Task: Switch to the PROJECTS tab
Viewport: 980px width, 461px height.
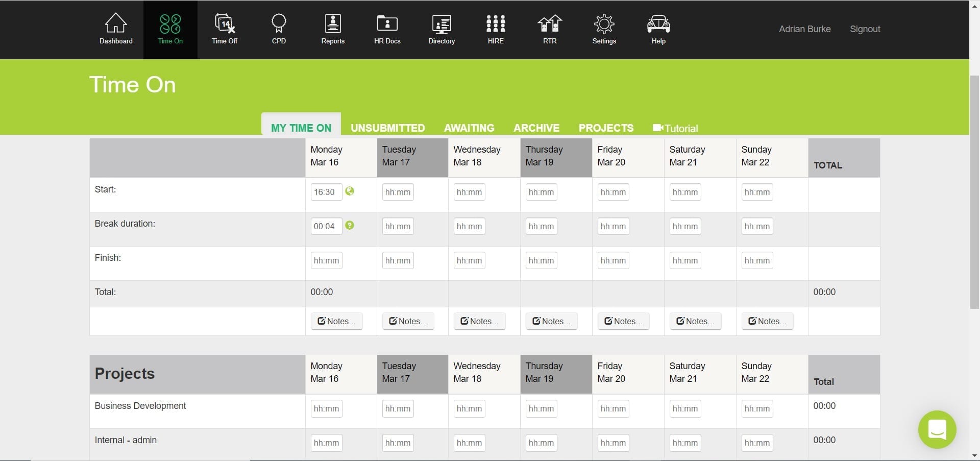Action: click(x=606, y=128)
